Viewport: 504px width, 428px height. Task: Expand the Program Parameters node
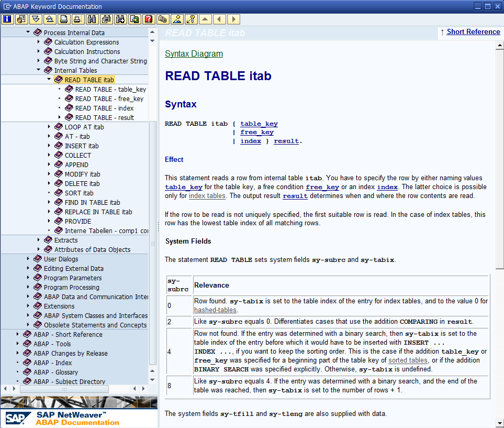click(x=28, y=278)
